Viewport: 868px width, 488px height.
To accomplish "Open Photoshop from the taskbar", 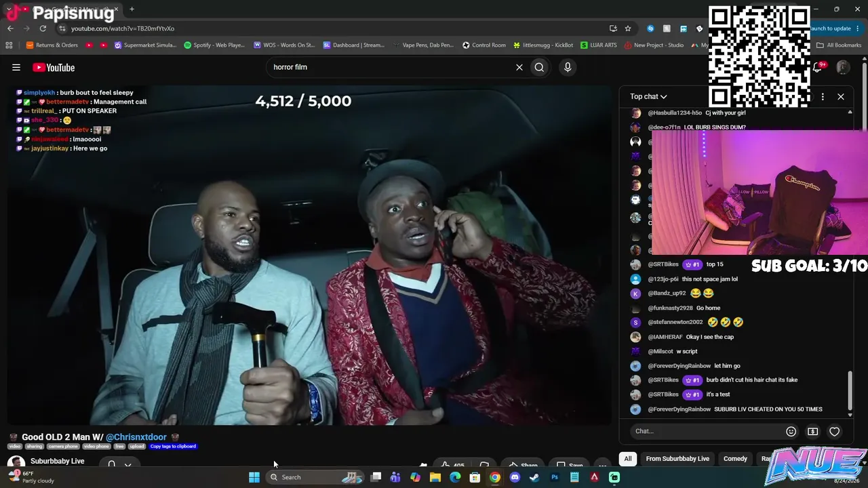I will (555, 477).
